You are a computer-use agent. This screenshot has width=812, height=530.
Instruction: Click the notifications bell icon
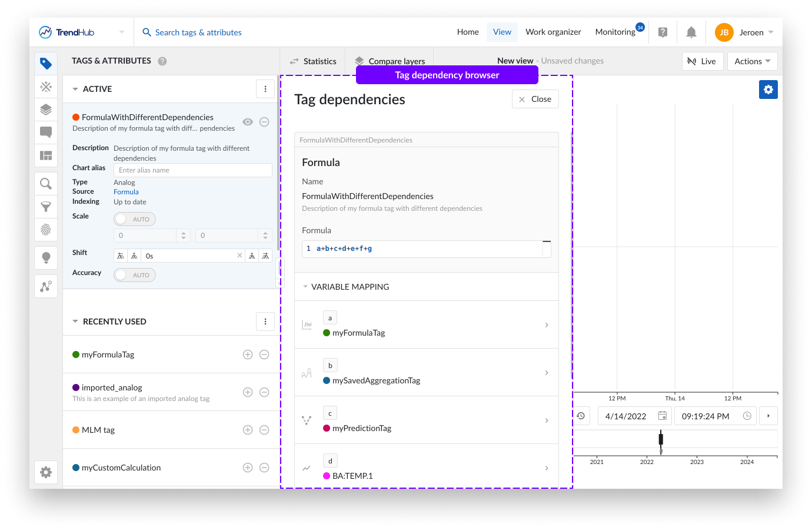click(x=691, y=32)
